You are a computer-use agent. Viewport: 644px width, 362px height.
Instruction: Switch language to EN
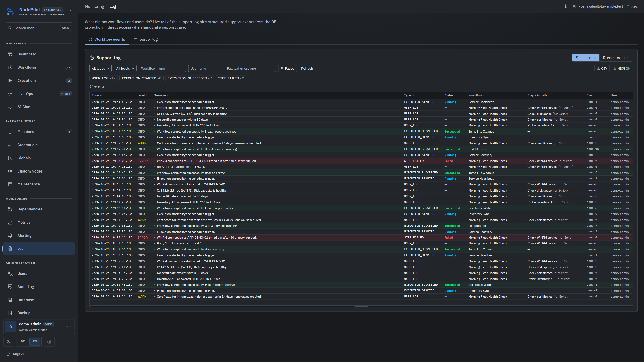[35, 341]
